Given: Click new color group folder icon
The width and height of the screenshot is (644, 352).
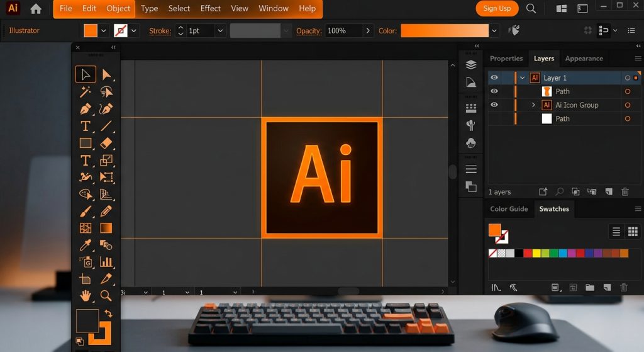Looking at the screenshot, I should pyautogui.click(x=590, y=287).
